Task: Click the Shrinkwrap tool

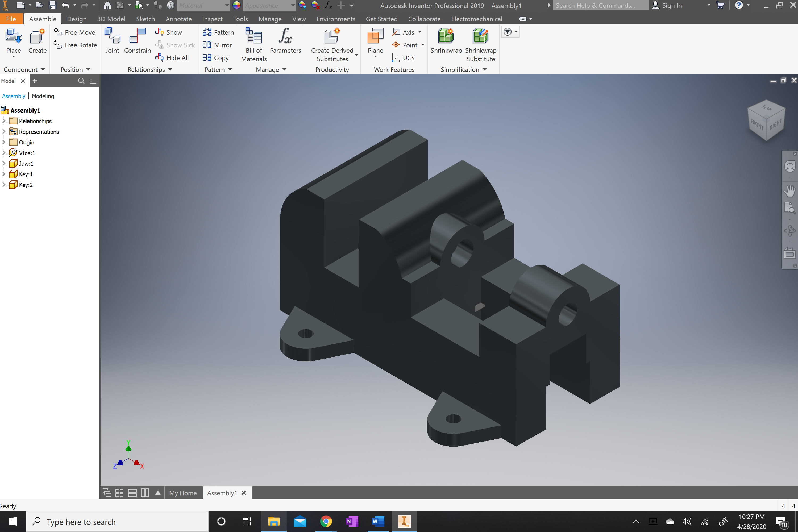Action: click(x=446, y=41)
